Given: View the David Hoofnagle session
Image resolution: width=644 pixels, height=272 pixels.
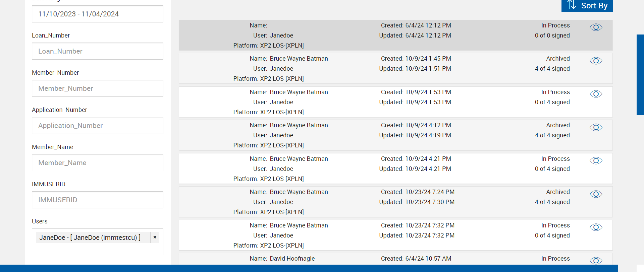Looking at the screenshot, I should click(x=596, y=261).
